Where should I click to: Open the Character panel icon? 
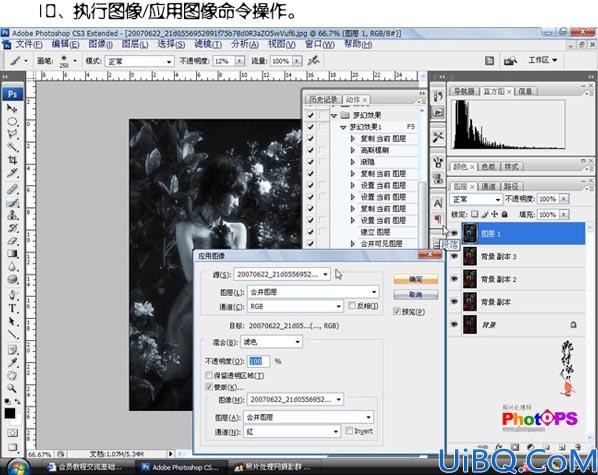pyautogui.click(x=438, y=203)
